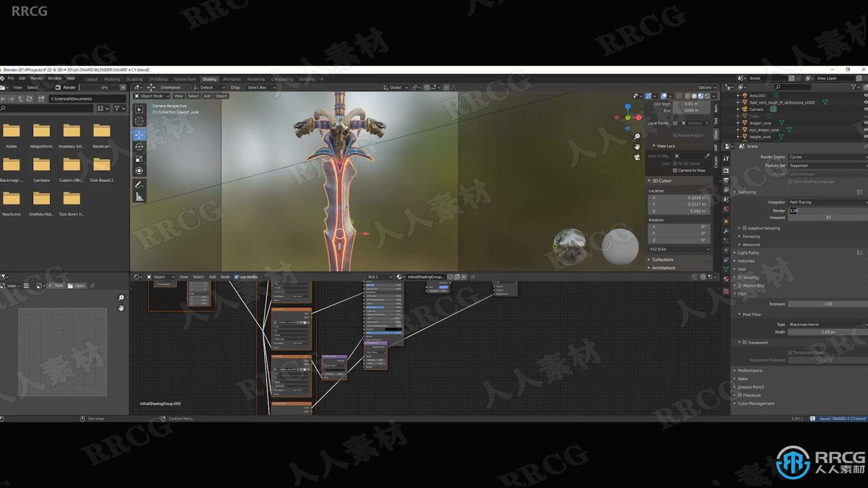Image resolution: width=868 pixels, height=488 pixels.
Task: Go to parent directory in file browser
Action: 20,99
